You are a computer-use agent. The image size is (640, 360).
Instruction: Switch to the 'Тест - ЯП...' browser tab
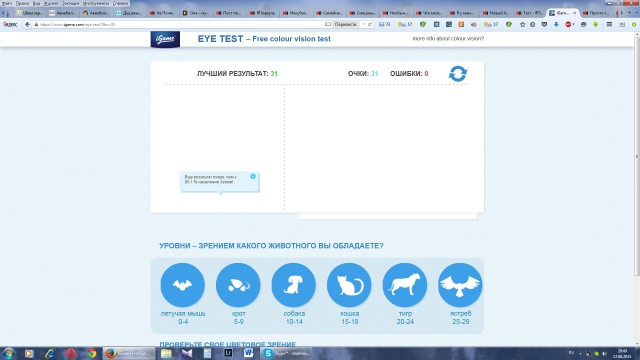(x=530, y=13)
